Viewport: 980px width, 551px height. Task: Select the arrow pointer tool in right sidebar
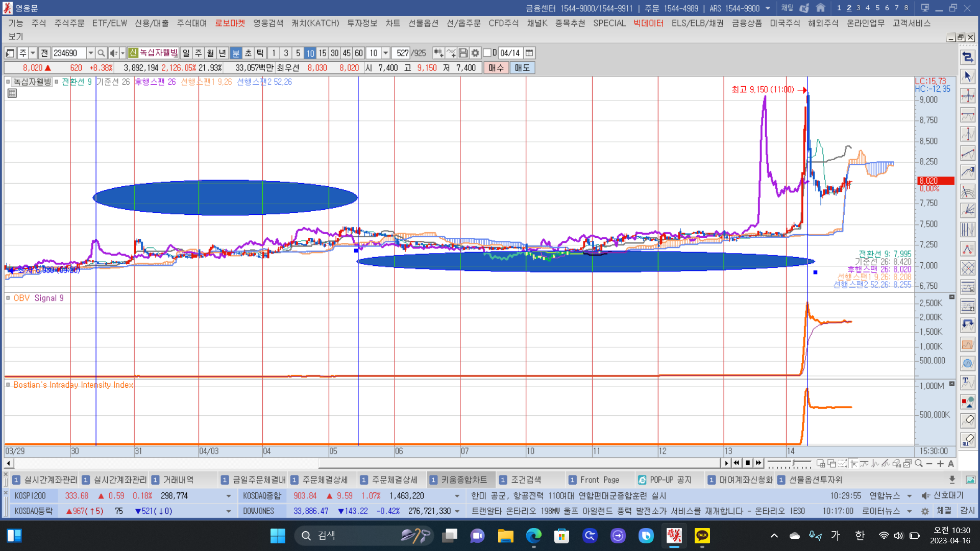pyautogui.click(x=968, y=77)
